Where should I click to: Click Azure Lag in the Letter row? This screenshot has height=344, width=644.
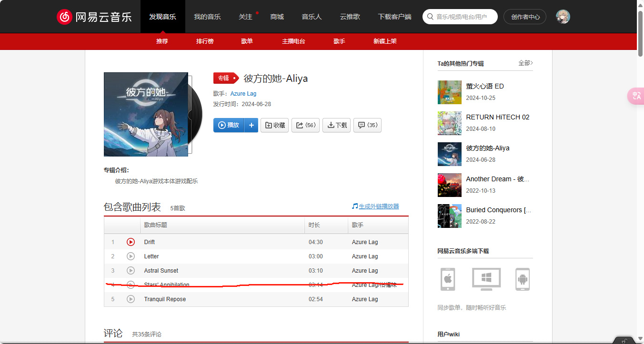(365, 256)
